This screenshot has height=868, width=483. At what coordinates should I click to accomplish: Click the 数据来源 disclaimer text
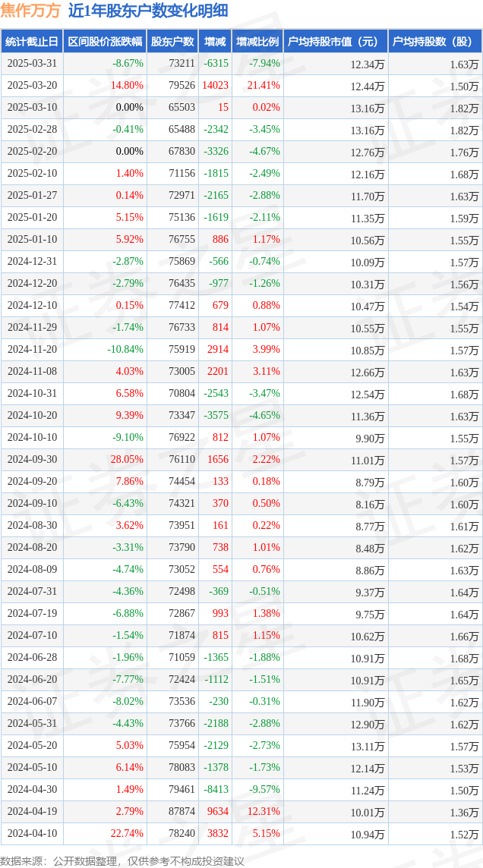[x=122, y=861]
